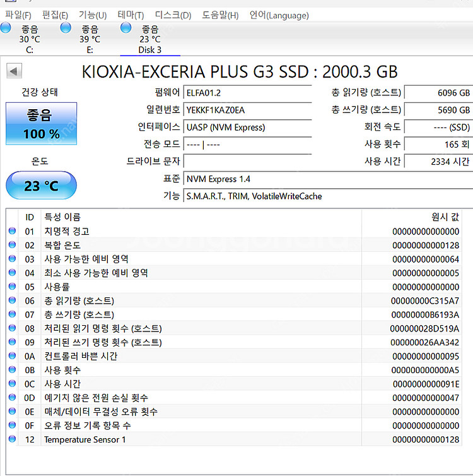Click the rotation rate value ---- (SSD)
The image size is (473, 476).
click(439, 127)
